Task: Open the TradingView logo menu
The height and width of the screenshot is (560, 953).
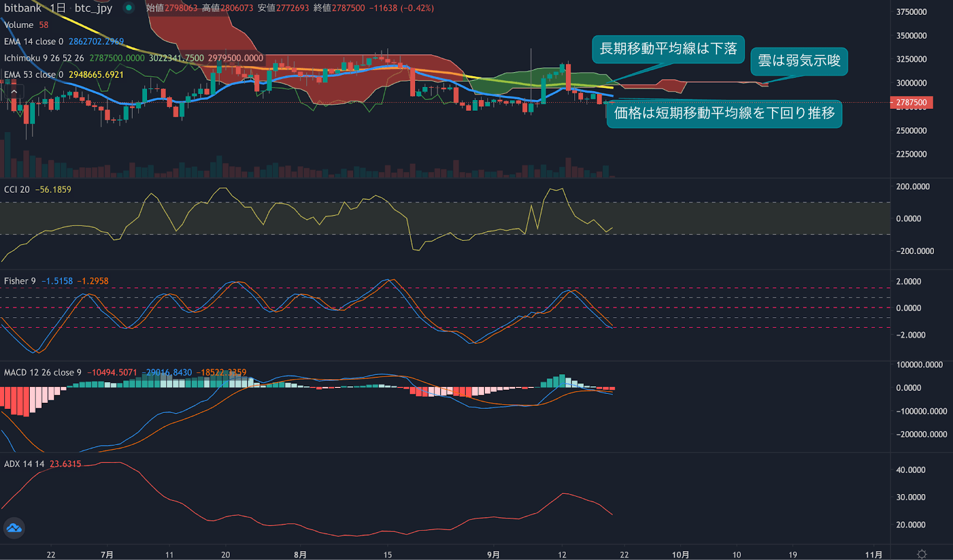Action: tap(14, 527)
